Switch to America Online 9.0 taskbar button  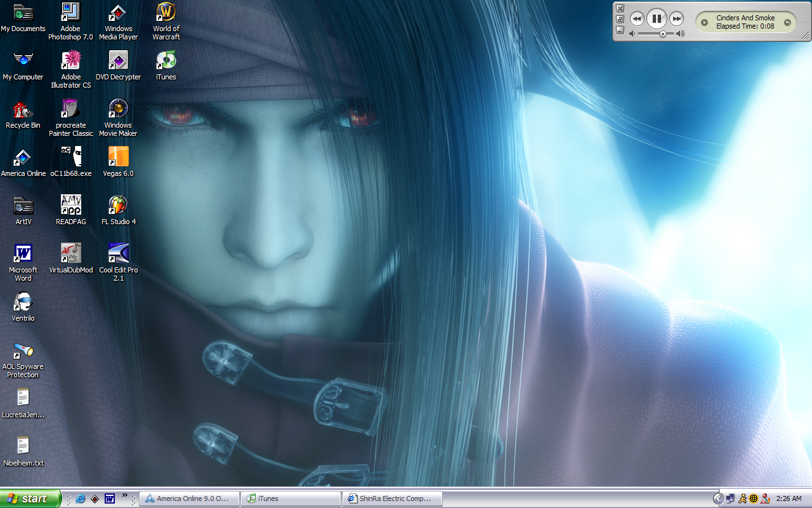click(x=190, y=498)
